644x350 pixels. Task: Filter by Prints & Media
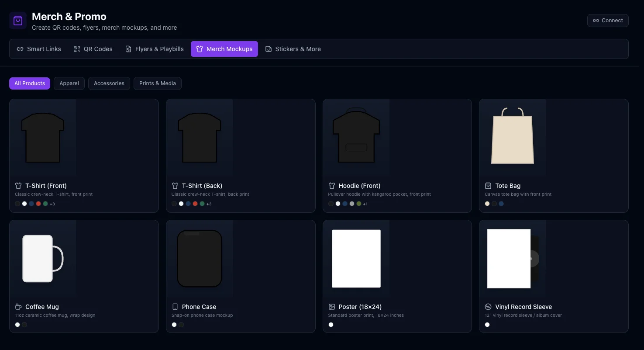[x=158, y=83]
